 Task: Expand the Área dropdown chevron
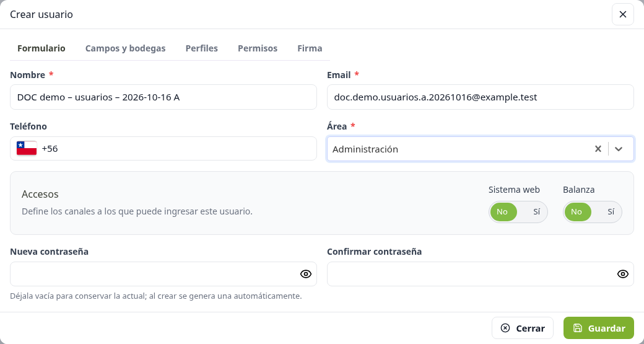(x=619, y=149)
